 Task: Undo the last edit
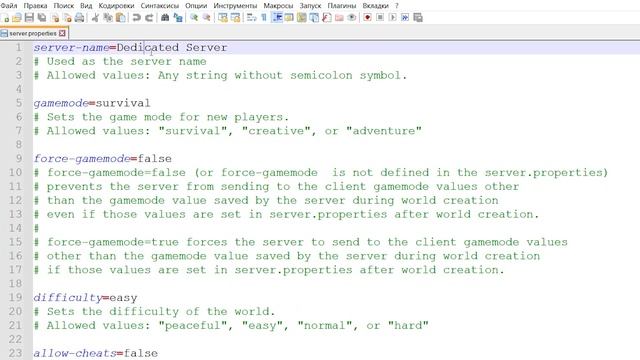pos(136,18)
